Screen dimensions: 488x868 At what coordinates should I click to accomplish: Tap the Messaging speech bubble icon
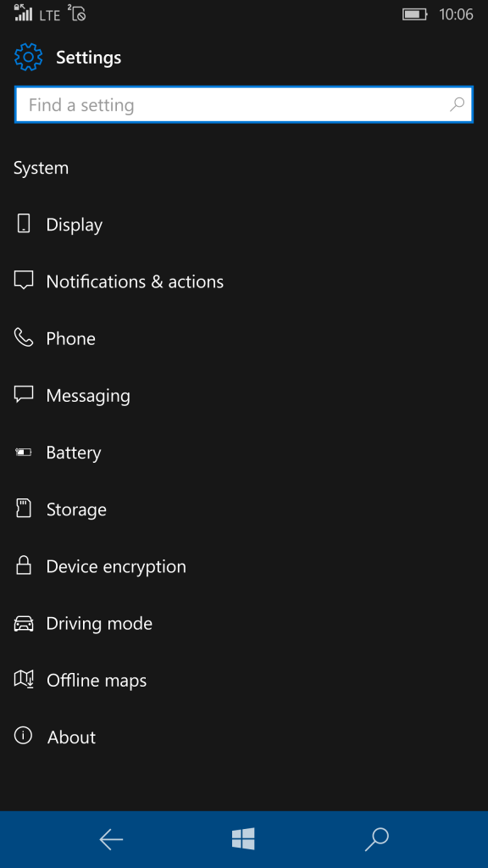tap(23, 395)
